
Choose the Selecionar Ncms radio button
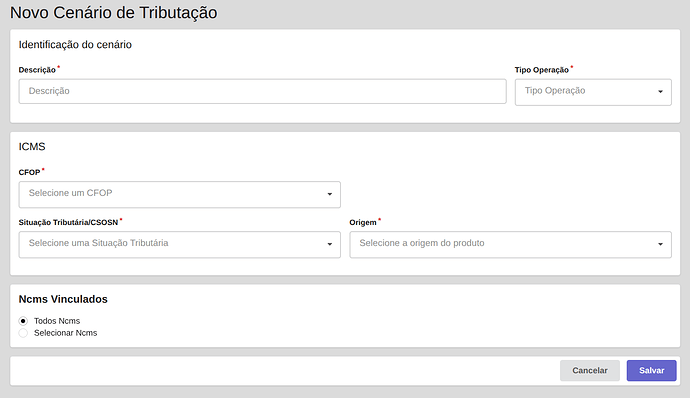point(23,333)
